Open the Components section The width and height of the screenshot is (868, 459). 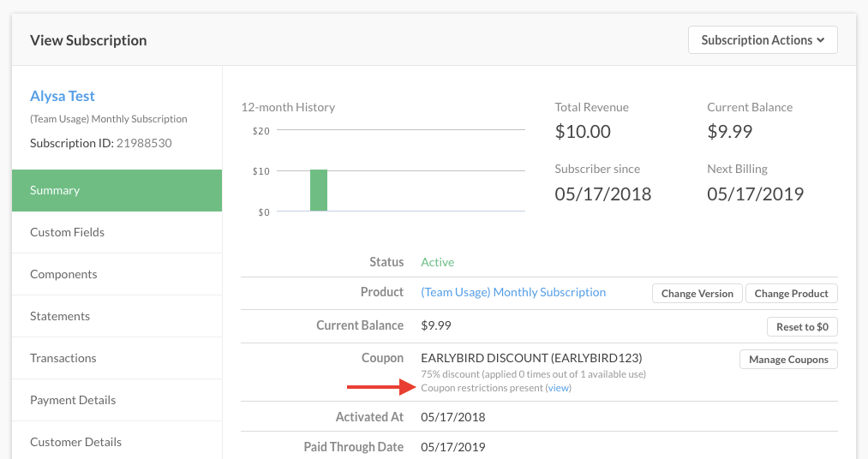(117, 274)
